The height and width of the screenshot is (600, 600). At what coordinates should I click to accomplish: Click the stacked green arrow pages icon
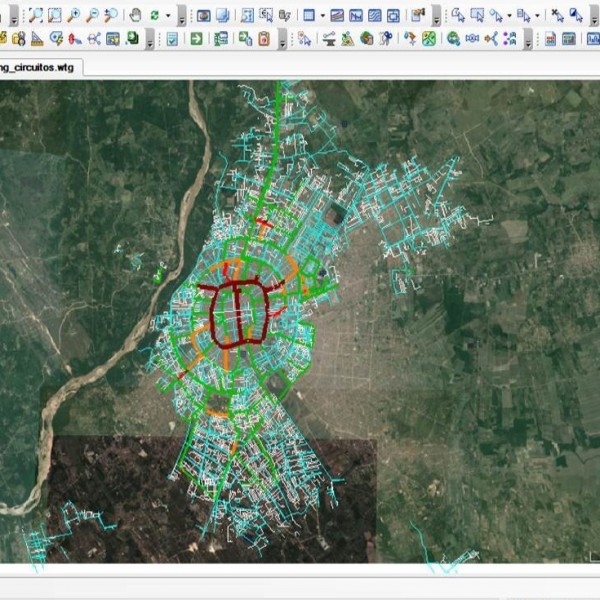(132, 38)
